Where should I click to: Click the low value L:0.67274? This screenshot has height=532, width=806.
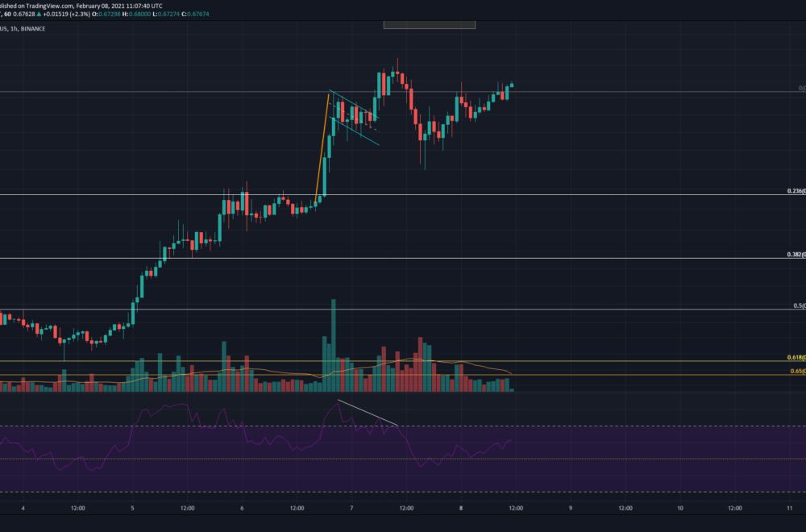[x=167, y=14]
